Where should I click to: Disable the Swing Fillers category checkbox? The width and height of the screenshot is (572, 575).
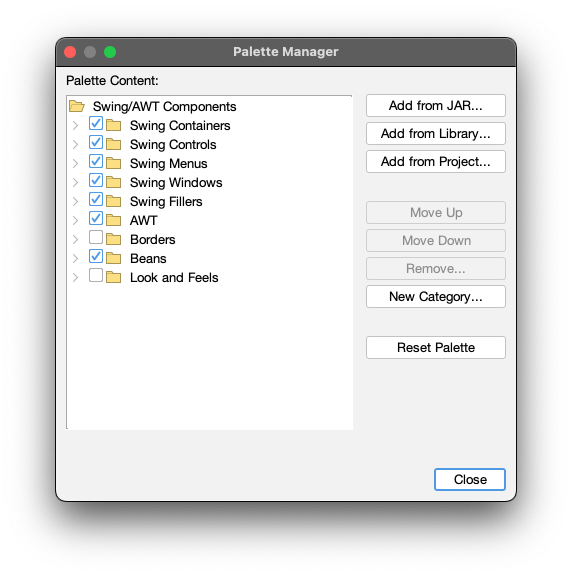96,199
